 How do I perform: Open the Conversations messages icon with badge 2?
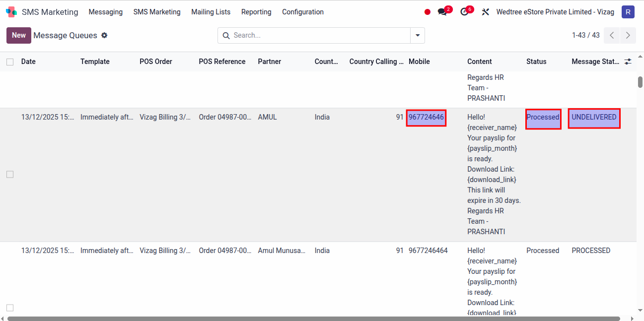tap(442, 11)
